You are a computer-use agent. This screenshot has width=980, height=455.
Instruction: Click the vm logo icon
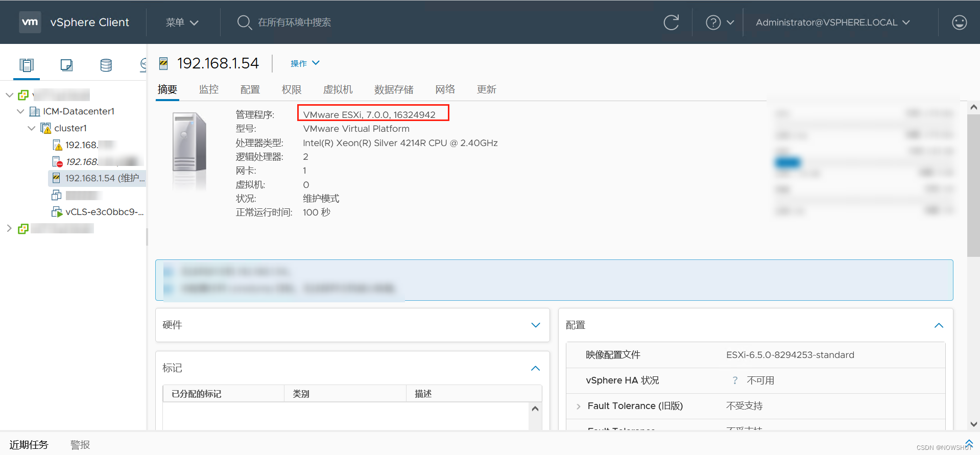click(30, 22)
